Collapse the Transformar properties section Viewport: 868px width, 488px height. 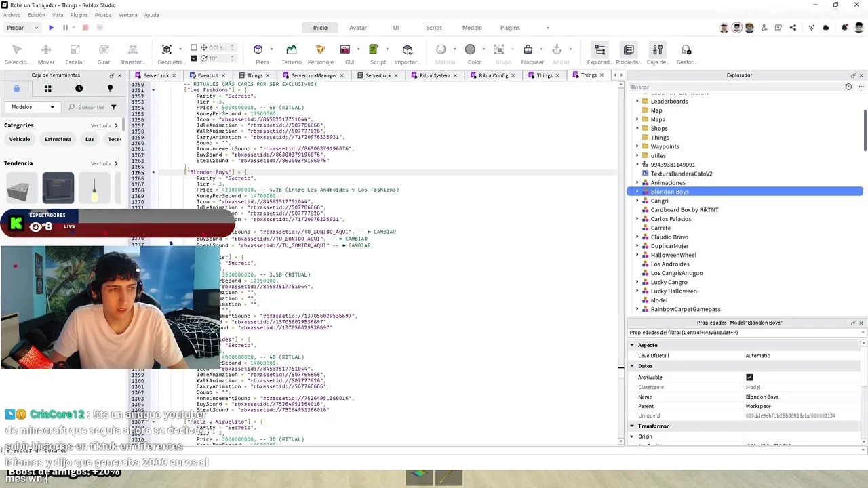632,426
